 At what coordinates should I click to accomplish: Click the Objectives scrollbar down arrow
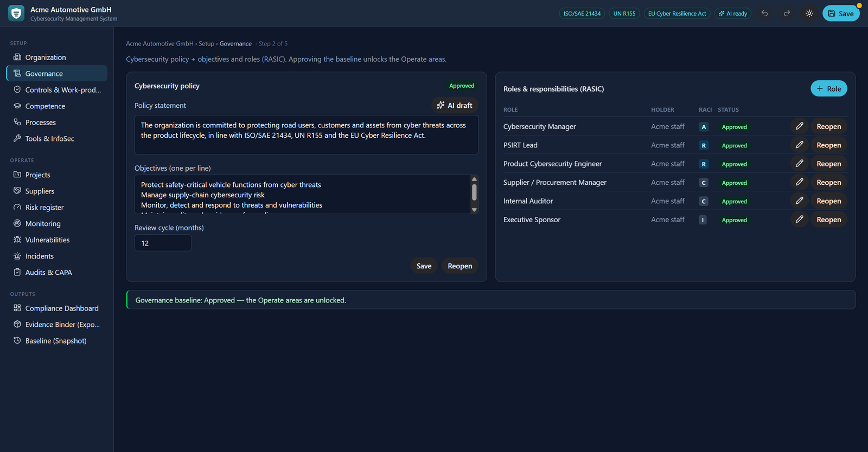coord(474,210)
